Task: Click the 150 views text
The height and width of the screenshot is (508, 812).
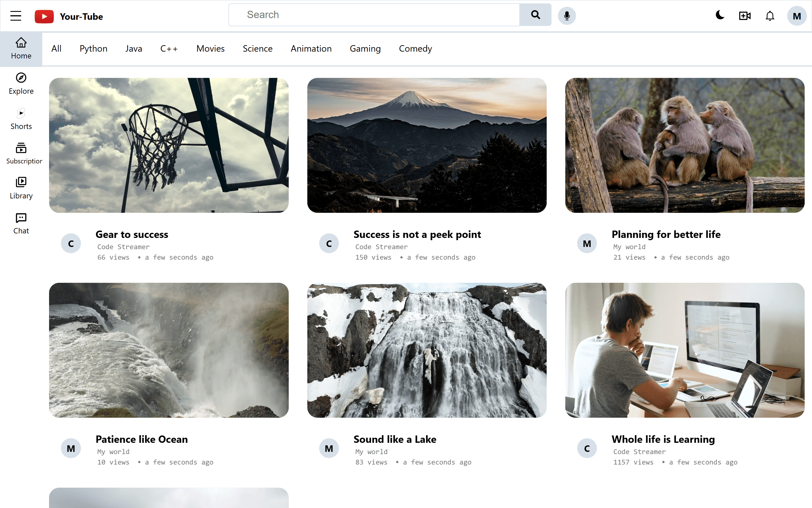Action: tap(374, 257)
